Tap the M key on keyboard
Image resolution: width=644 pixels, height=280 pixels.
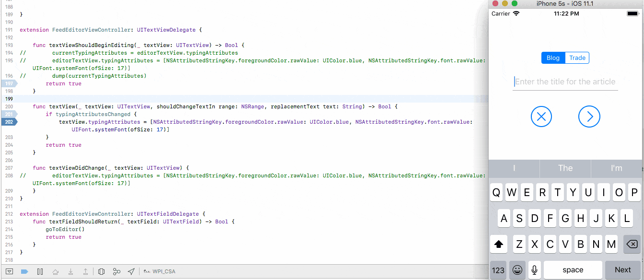pyautogui.click(x=611, y=245)
